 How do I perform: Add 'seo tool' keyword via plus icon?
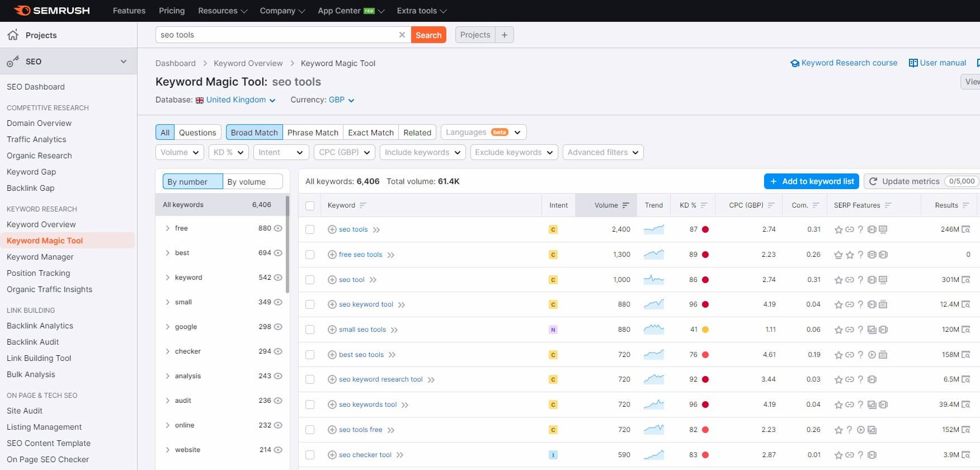(332, 280)
